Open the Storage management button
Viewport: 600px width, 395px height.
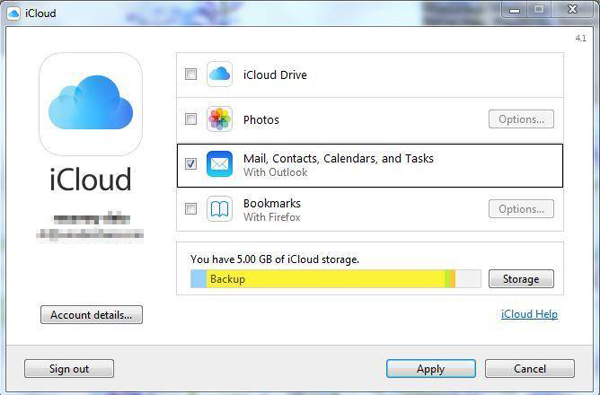521,279
